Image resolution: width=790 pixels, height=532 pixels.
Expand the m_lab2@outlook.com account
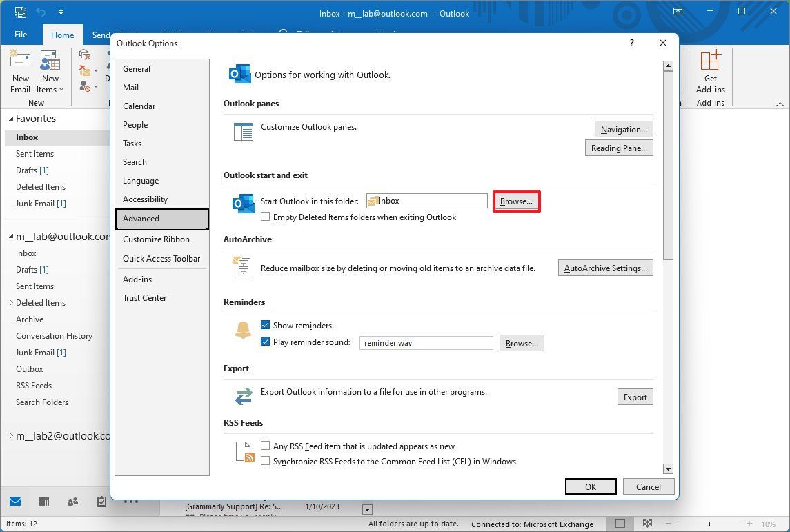tap(10, 436)
